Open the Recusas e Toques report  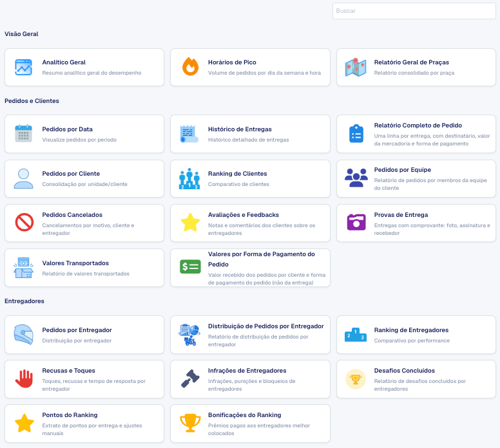[x=84, y=379]
